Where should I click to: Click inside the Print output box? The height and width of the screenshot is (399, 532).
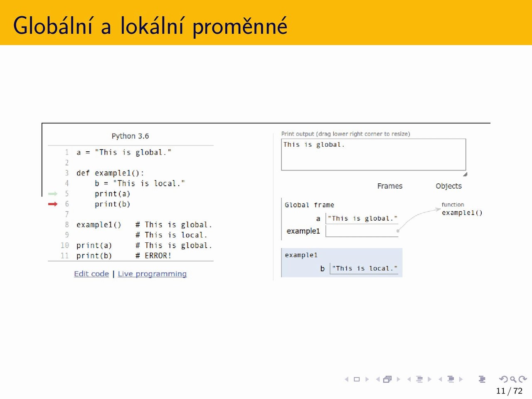point(373,155)
